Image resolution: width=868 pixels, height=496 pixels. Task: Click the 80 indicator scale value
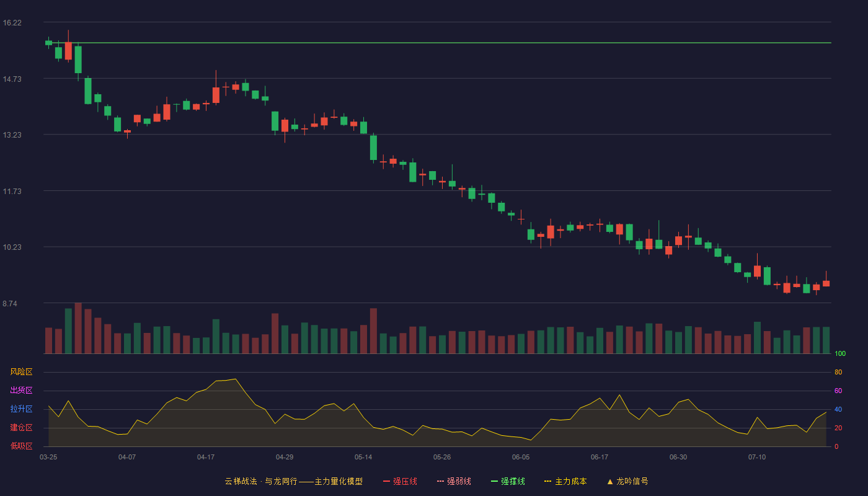(838, 373)
